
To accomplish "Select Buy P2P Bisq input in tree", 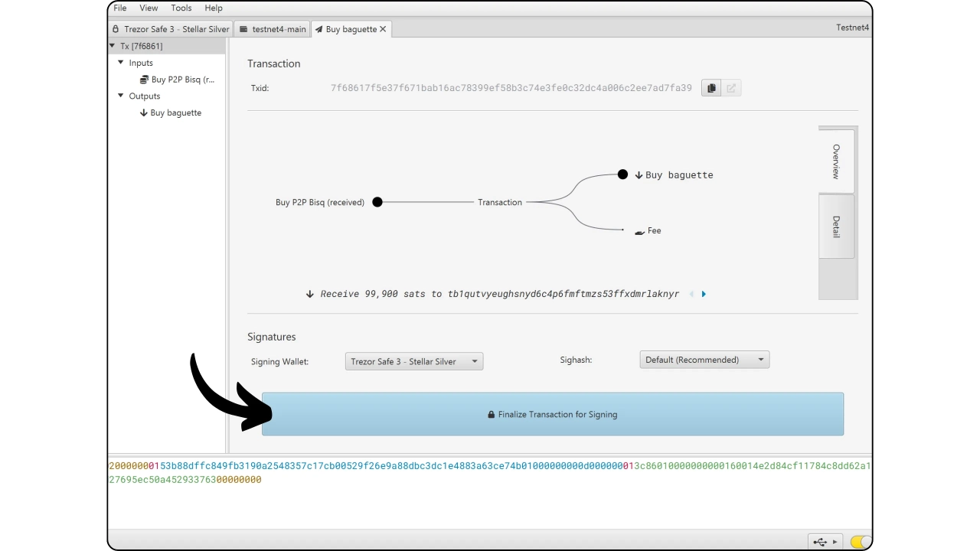I will (x=182, y=80).
